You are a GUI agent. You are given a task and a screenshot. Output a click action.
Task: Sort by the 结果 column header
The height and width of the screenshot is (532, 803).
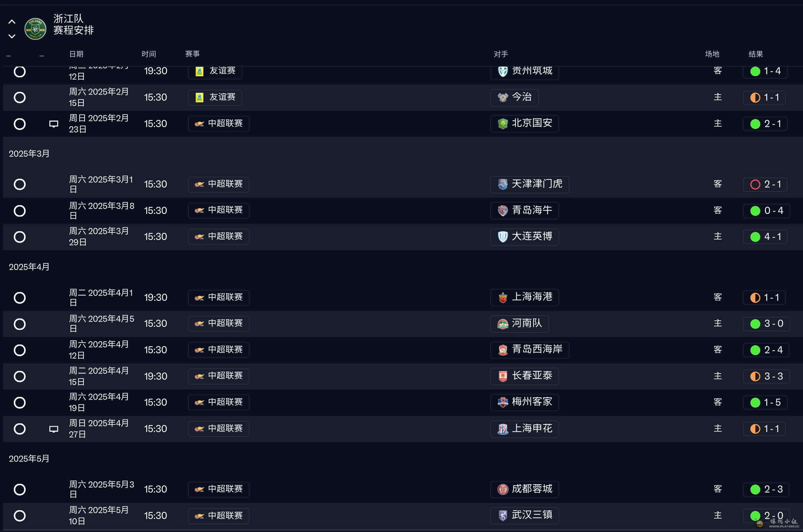(x=756, y=54)
